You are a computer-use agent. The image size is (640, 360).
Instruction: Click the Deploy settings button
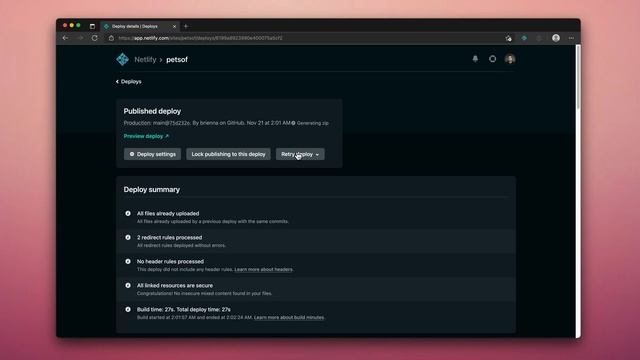coord(152,154)
